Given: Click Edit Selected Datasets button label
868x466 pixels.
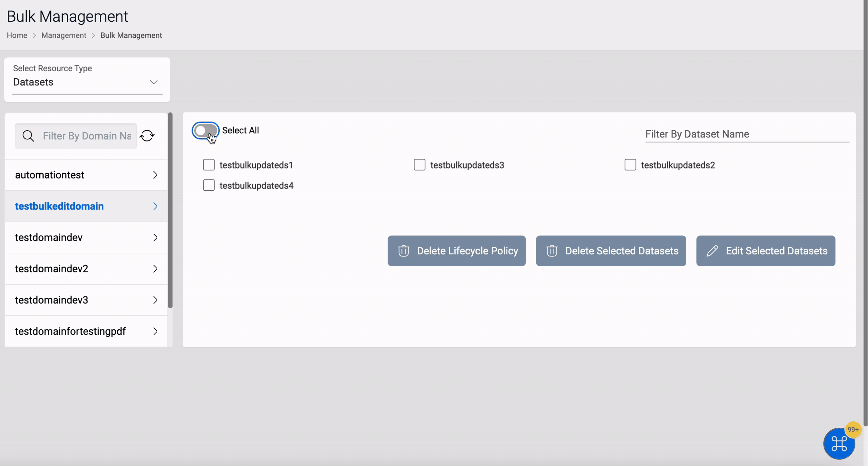Looking at the screenshot, I should point(776,251).
